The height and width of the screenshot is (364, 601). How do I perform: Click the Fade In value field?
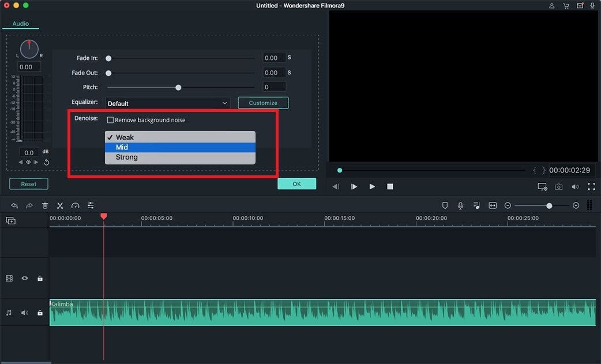(274, 58)
